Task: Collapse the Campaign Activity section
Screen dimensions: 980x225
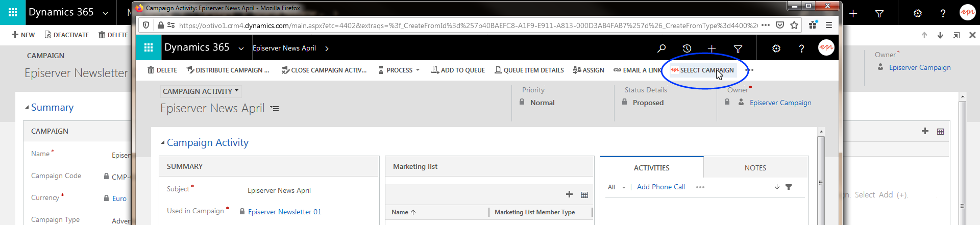Action: click(x=163, y=143)
